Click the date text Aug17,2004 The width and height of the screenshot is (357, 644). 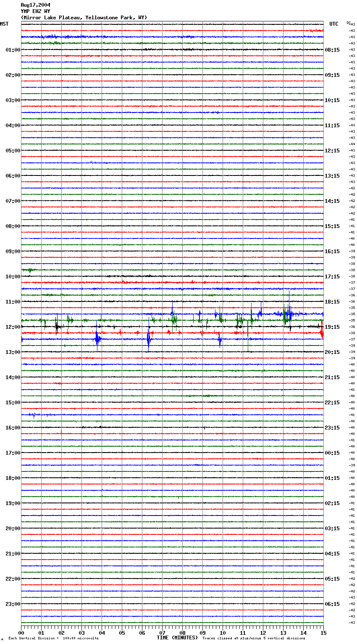(x=35, y=5)
